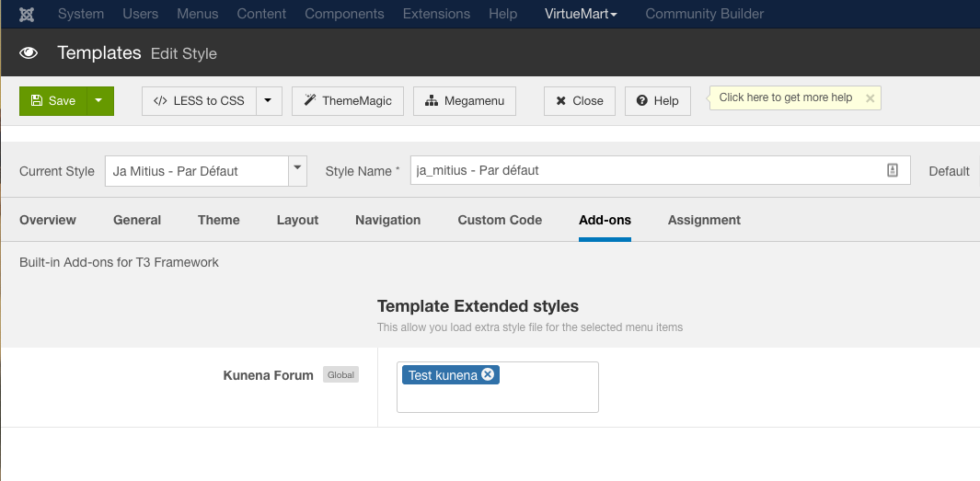The width and height of the screenshot is (980, 481).
Task: Open ThemeMagic customization tool
Action: [348, 101]
